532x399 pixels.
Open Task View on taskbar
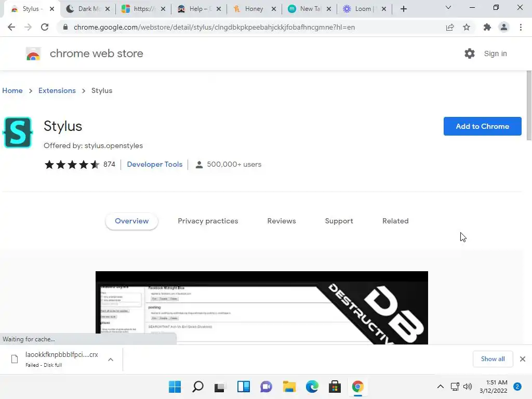tap(220, 387)
